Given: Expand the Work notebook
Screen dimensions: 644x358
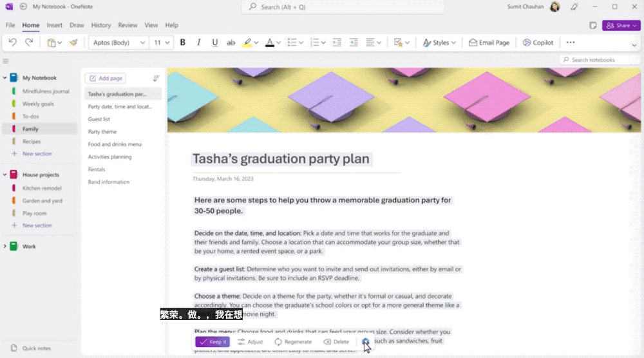Looking at the screenshot, I should [x=5, y=247].
